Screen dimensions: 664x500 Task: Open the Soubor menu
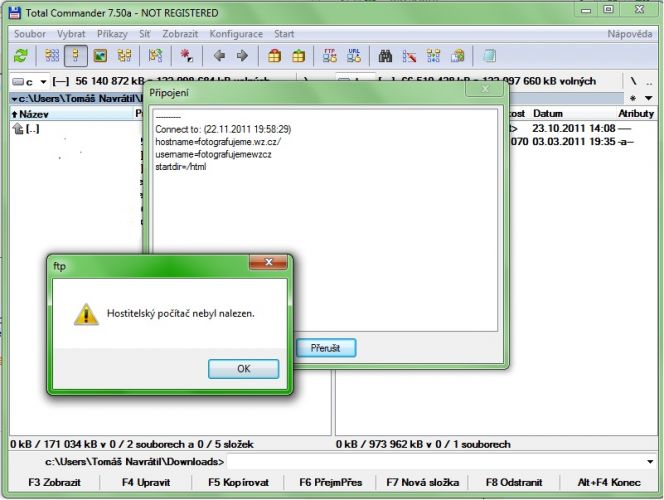(30, 34)
